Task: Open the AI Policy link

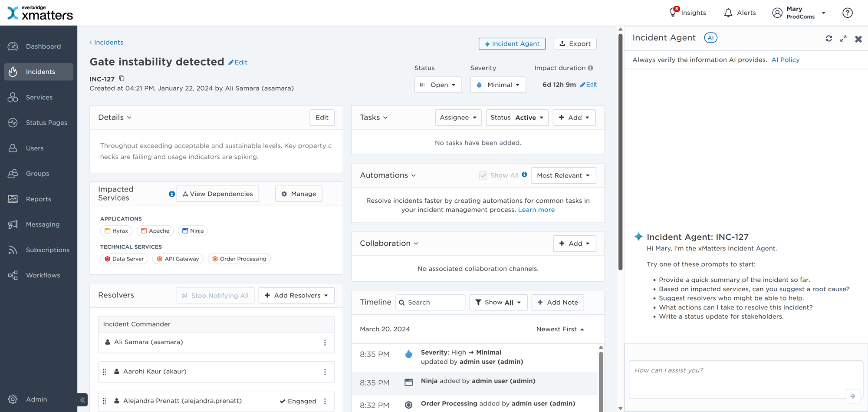Action: pos(785,60)
